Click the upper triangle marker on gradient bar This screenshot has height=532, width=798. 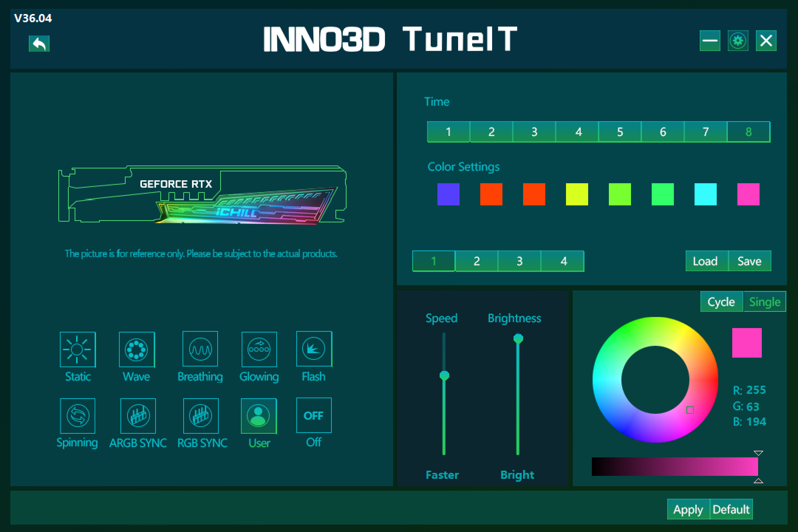(x=758, y=453)
